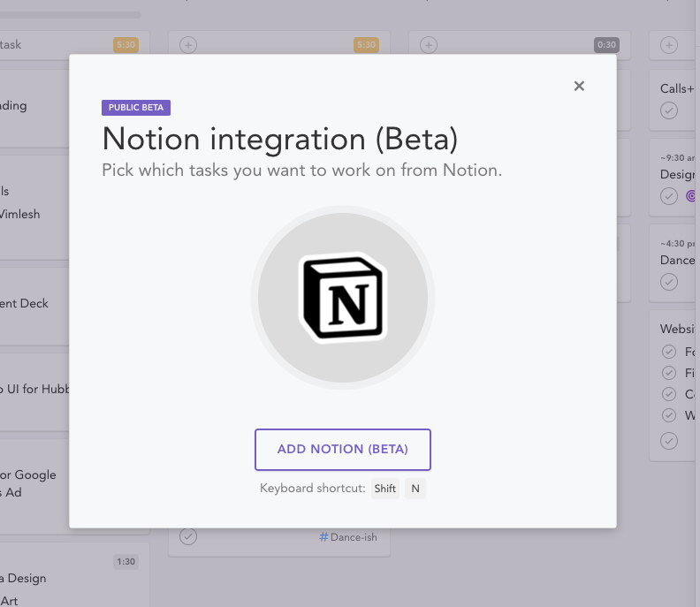700x607 pixels.
Task: Click the horizontal scrollbar at the top
Action: [x=71, y=15]
